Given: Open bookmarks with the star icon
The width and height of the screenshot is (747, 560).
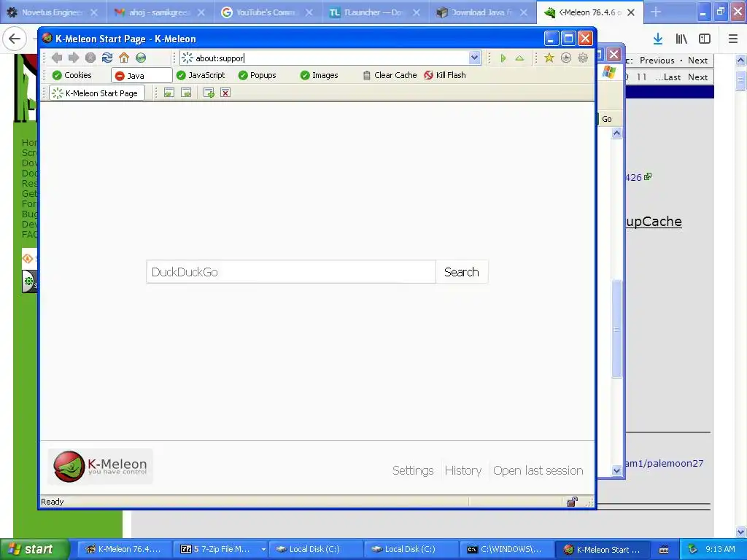Looking at the screenshot, I should point(549,58).
